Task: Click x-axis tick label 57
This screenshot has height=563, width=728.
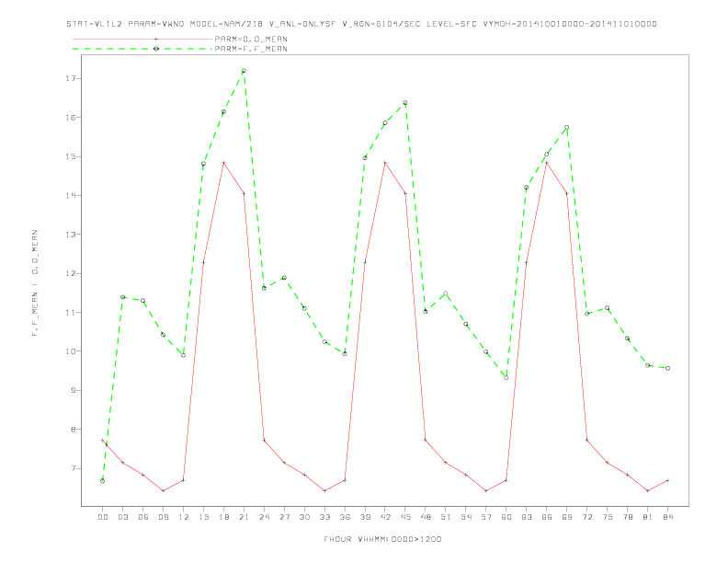Action: pos(486,517)
